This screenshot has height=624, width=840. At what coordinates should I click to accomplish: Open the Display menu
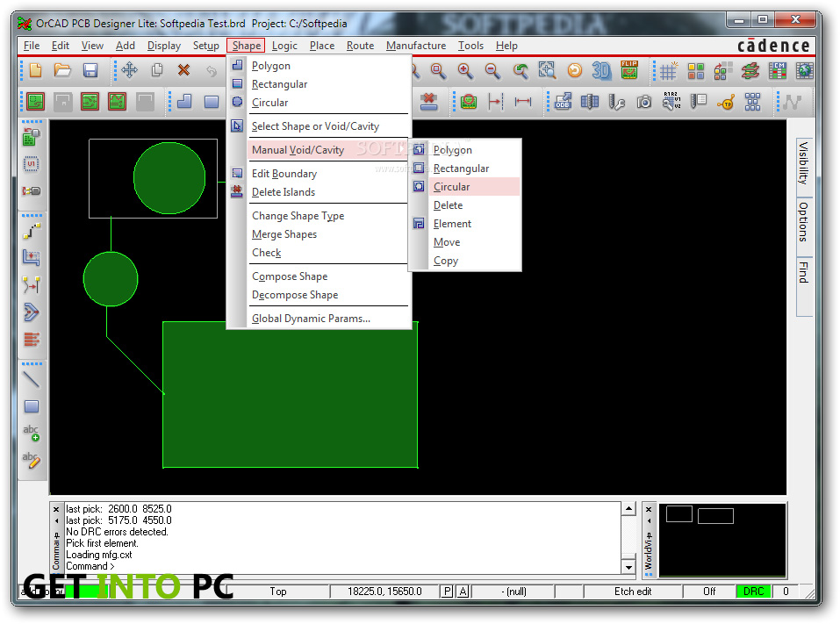[x=164, y=46]
